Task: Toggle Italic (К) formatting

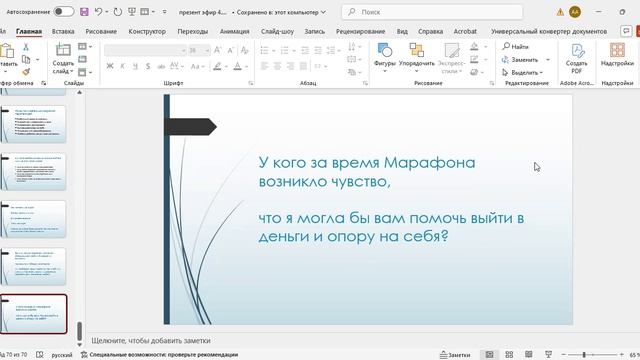Action: click(122, 66)
